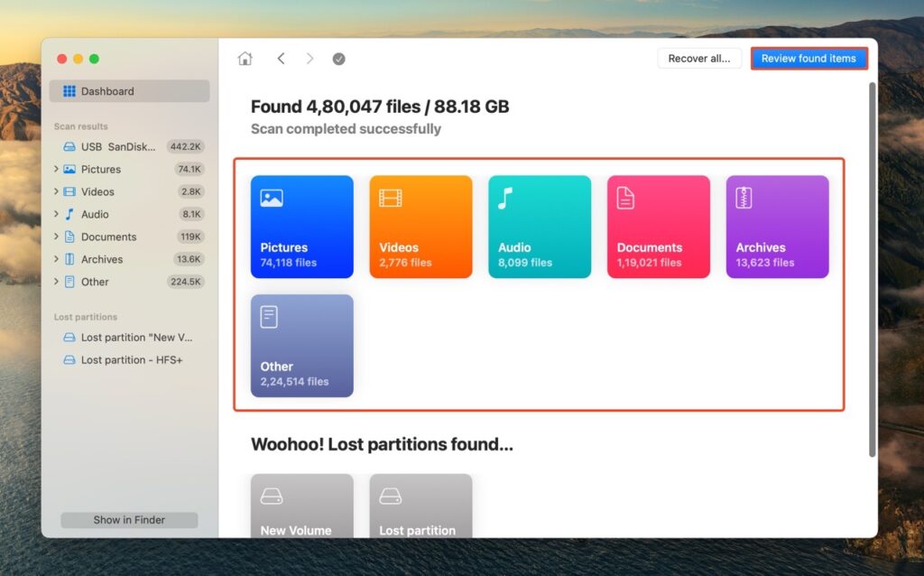This screenshot has height=576, width=924.
Task: Select the Documents category tile
Action: coord(658,226)
